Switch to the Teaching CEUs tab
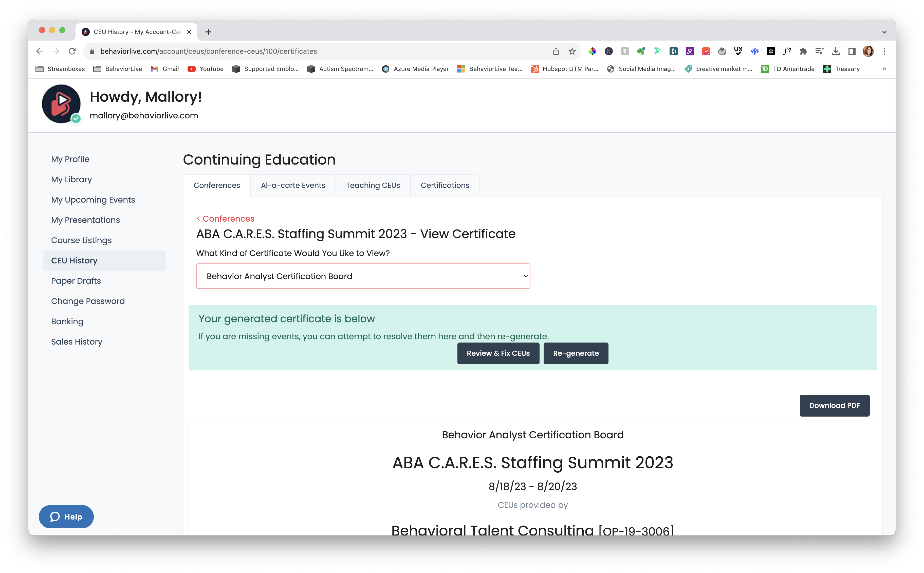Image resolution: width=924 pixels, height=573 pixels. coord(373,185)
